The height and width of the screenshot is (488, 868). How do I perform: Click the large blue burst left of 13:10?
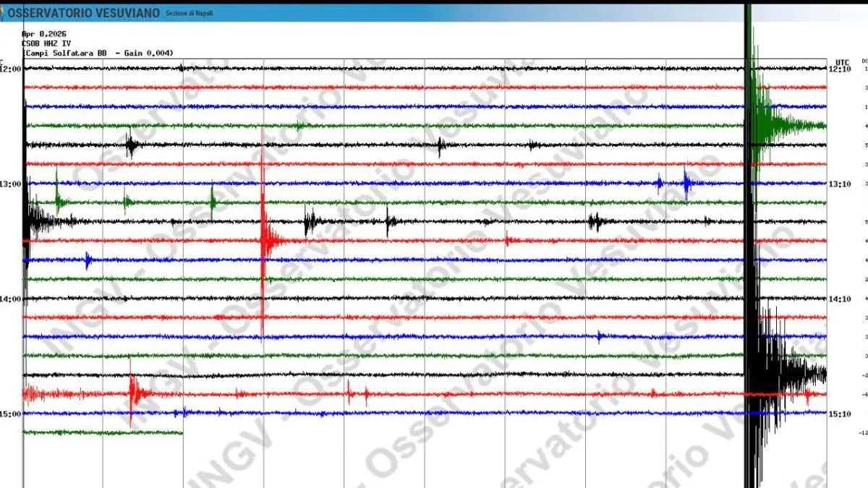pos(686,183)
